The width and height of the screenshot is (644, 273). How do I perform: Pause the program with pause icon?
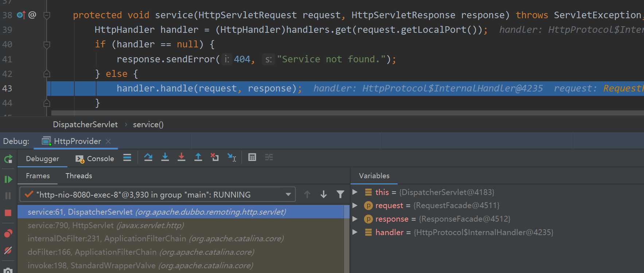pyautogui.click(x=8, y=196)
